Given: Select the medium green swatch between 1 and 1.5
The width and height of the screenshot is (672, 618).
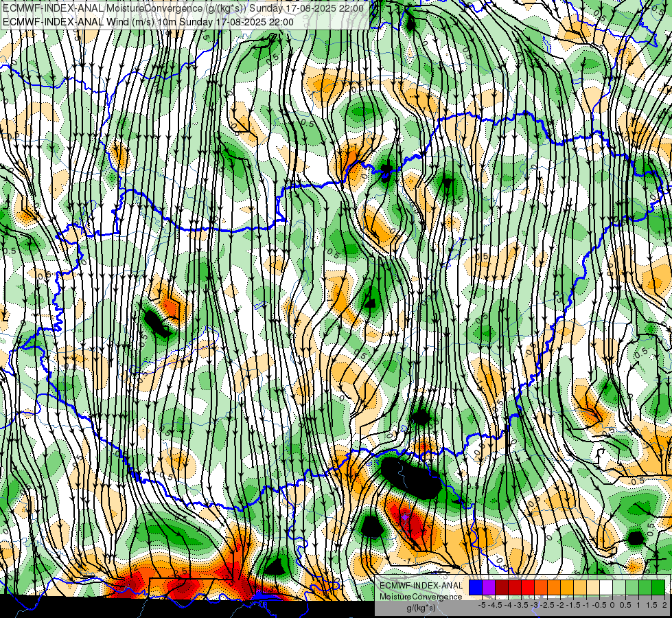Looking at the screenshot, I should click(x=645, y=587).
